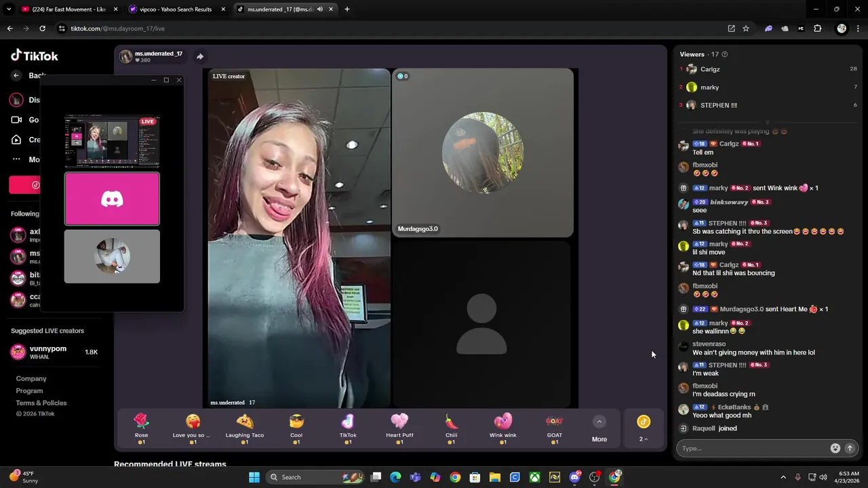Open the Go LIVE camera icon in sidebar
The height and width of the screenshot is (488, 868).
tap(16, 120)
